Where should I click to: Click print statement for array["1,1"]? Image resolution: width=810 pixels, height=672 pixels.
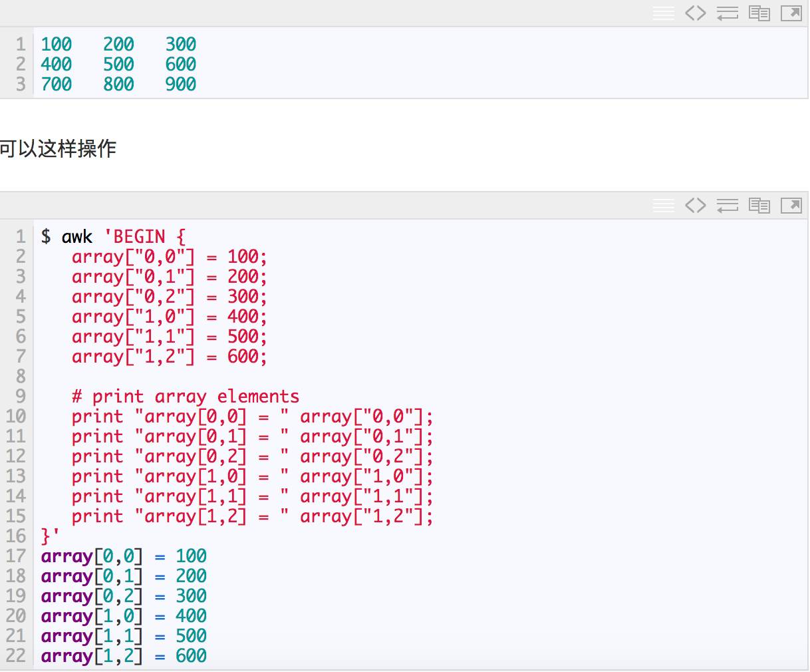coord(253,496)
